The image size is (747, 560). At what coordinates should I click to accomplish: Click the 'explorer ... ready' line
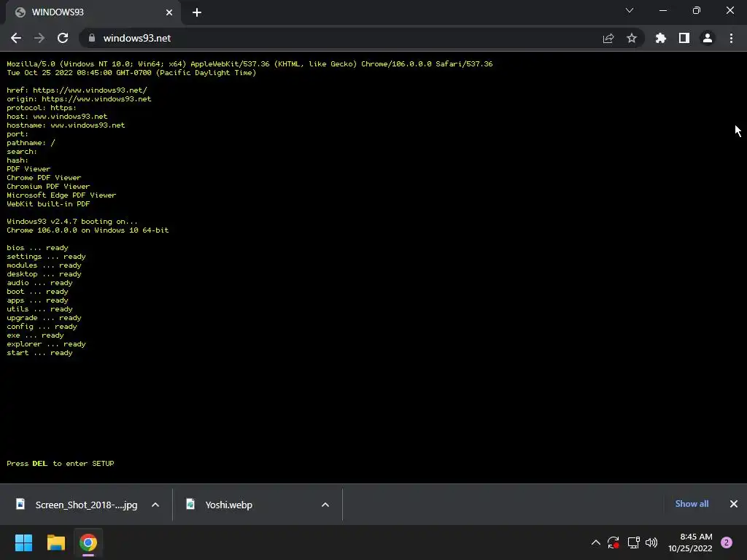(x=46, y=344)
